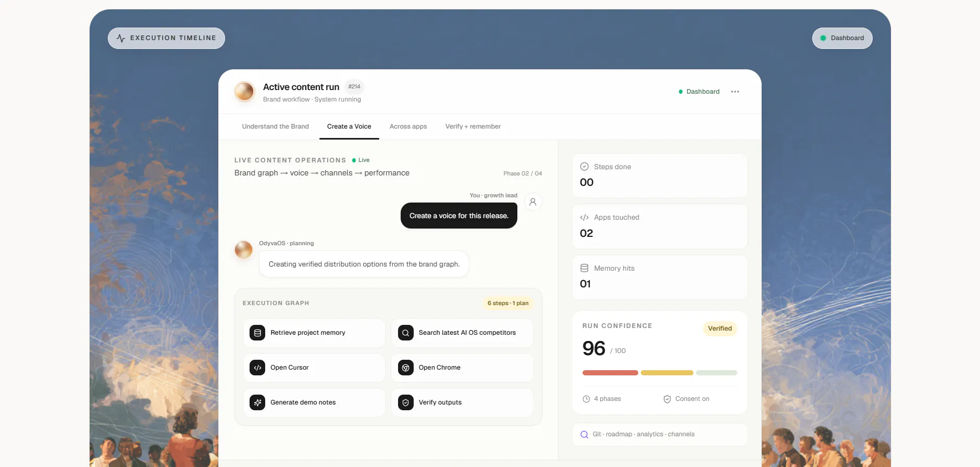Click the Execution Timeline pill button
This screenshot has width=980, height=467.
point(166,38)
